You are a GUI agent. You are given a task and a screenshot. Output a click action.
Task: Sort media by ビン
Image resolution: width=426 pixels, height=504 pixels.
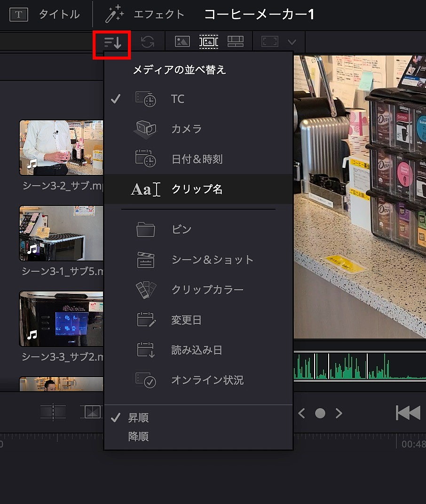[x=181, y=229]
